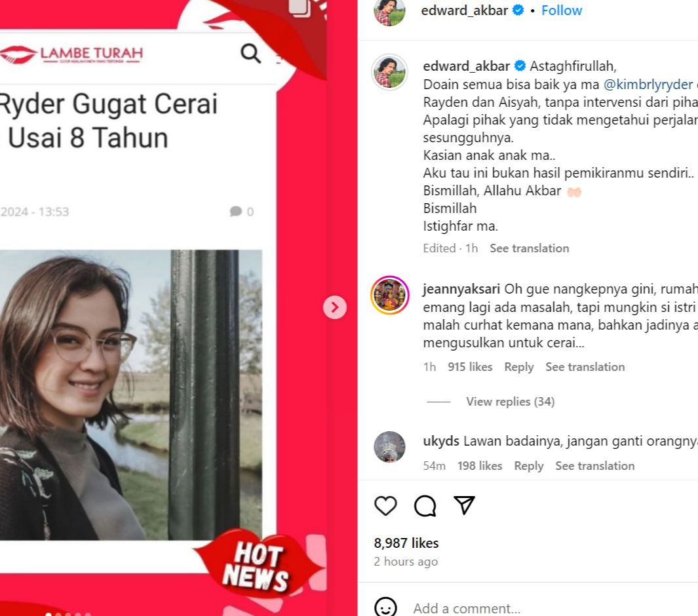
Task: Open edward_akbar avatar in post header
Action: point(389,11)
